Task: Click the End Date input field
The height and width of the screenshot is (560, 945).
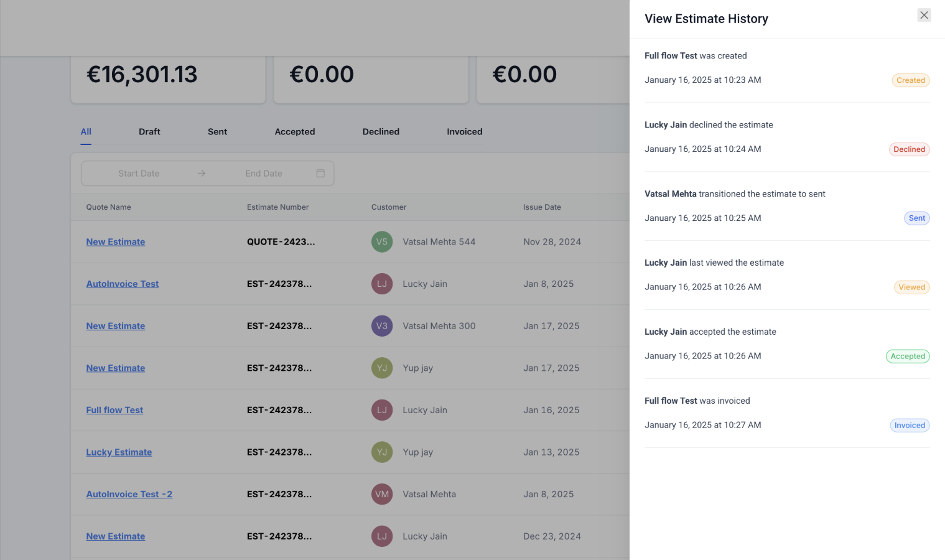Action: (264, 174)
